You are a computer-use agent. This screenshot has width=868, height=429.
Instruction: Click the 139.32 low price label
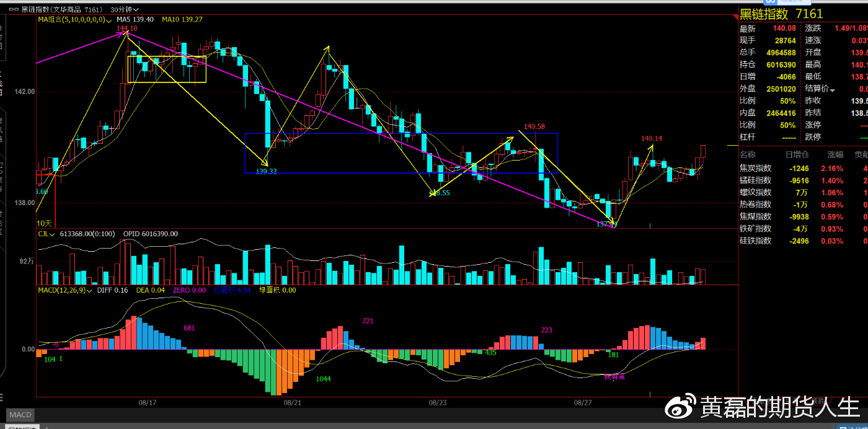pyautogui.click(x=266, y=172)
